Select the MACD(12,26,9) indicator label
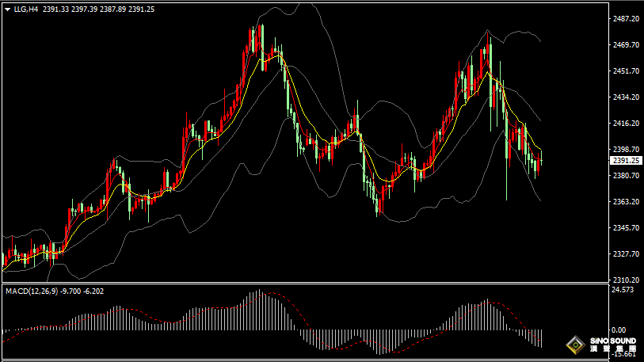 click(32, 292)
